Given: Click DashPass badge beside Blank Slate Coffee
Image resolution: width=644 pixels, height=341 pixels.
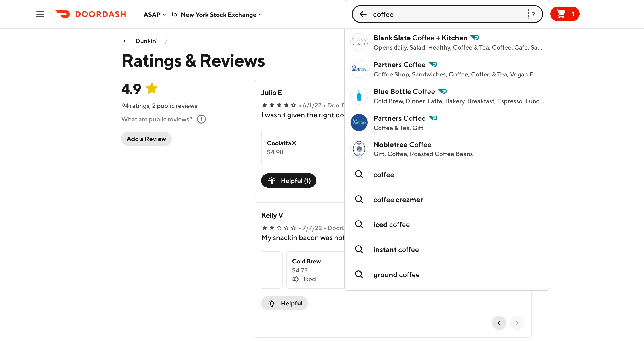Looking at the screenshot, I should [475, 38].
